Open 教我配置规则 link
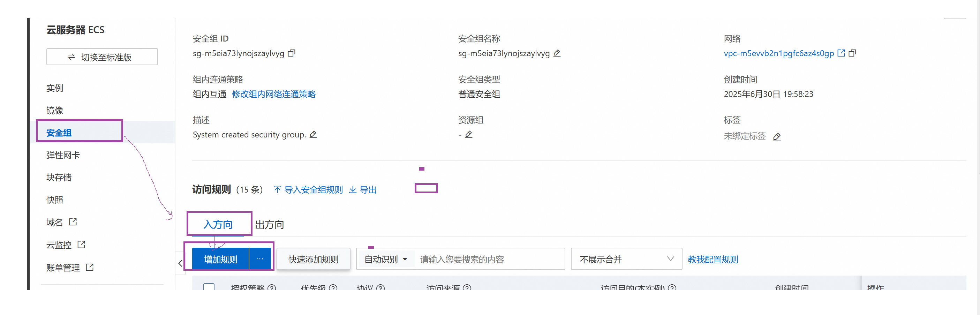This screenshot has width=980, height=315. pos(713,259)
